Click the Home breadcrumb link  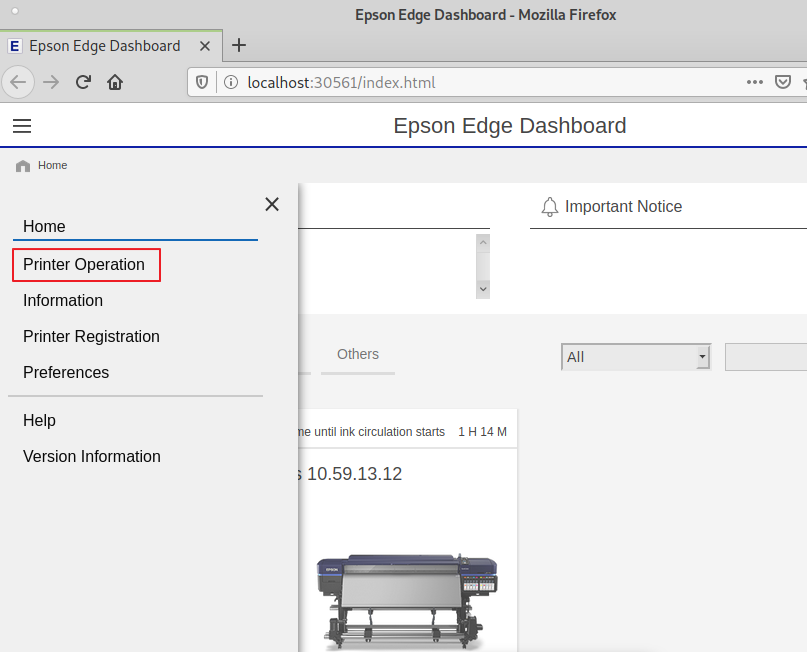tap(52, 165)
